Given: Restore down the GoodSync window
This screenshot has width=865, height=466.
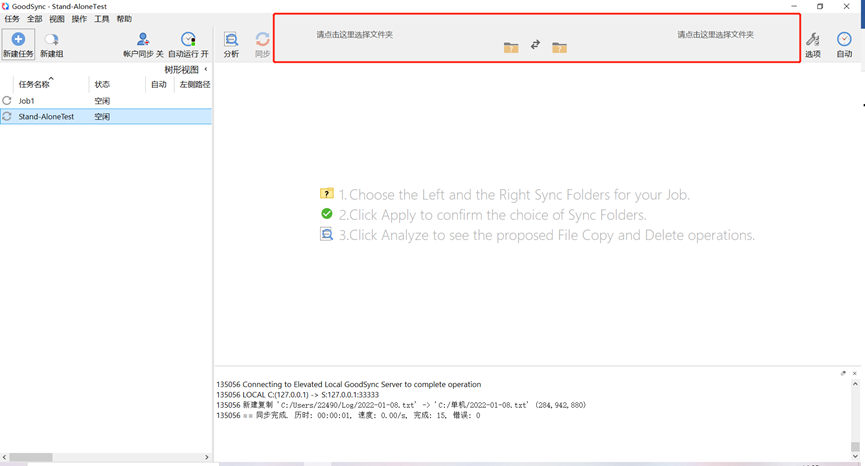Looking at the screenshot, I should (x=820, y=6).
